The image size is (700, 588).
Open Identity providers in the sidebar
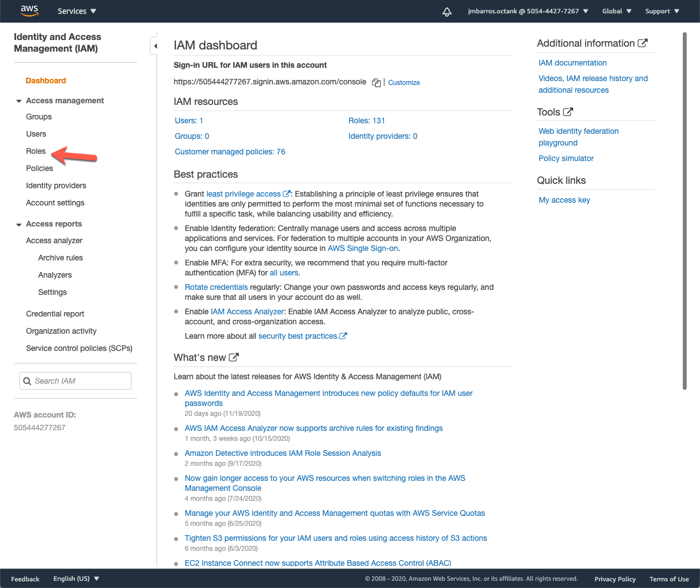pos(56,185)
